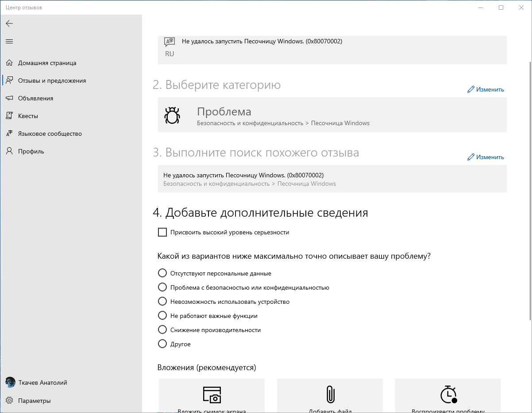532x413 pixels.
Task: Click the gear icon beside Параметры
Action: coord(9,401)
